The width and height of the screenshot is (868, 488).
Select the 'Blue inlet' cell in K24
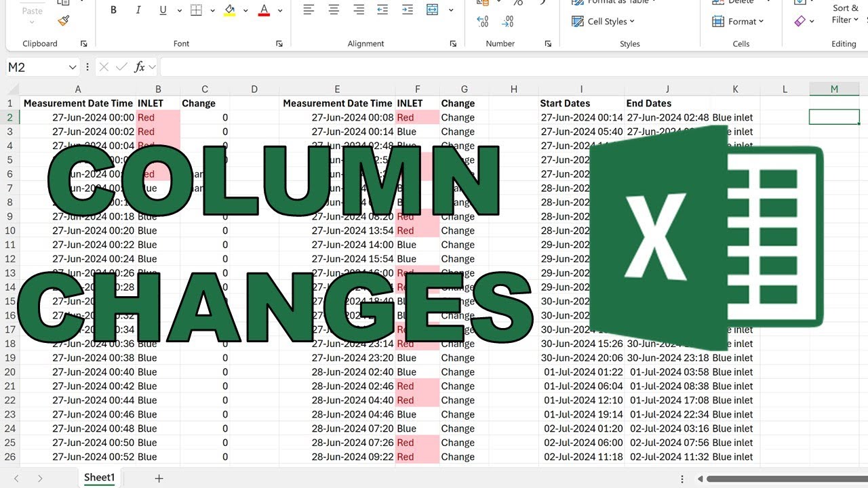pos(735,428)
